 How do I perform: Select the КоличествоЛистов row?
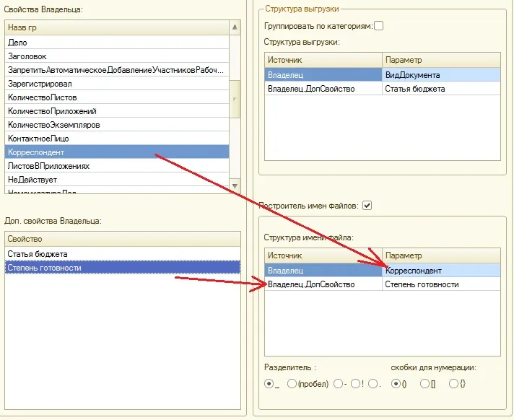coord(117,97)
